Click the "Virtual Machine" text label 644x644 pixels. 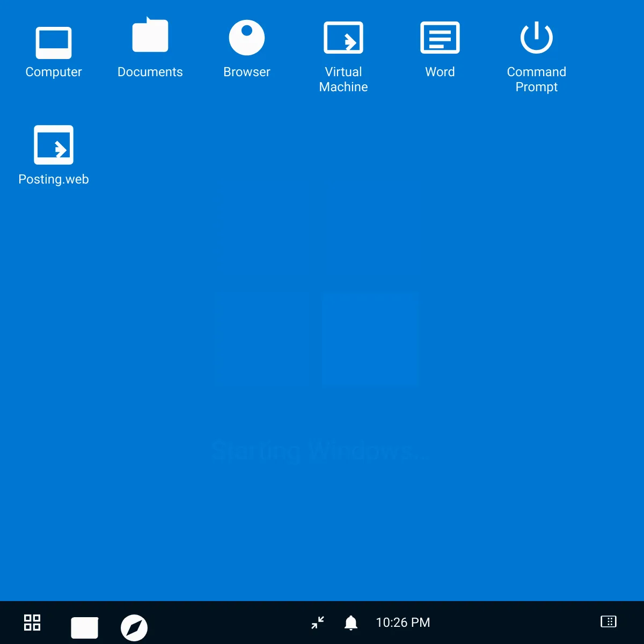(343, 79)
